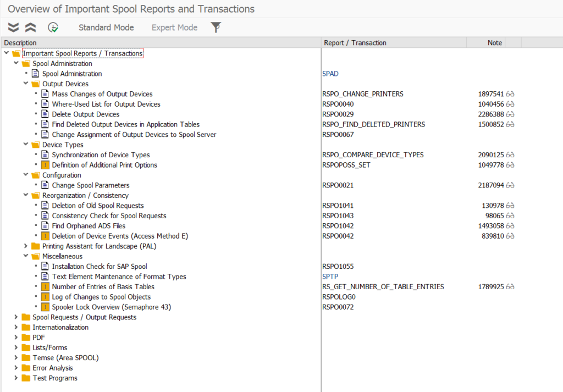Click the Report / Transaction column header
The width and height of the screenshot is (563, 392).
pyautogui.click(x=355, y=43)
